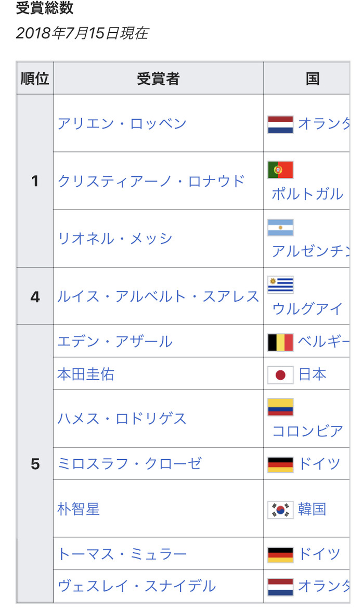The height and width of the screenshot is (608, 364).
Task: Click the Colombia flag icon
Action: pos(280,407)
